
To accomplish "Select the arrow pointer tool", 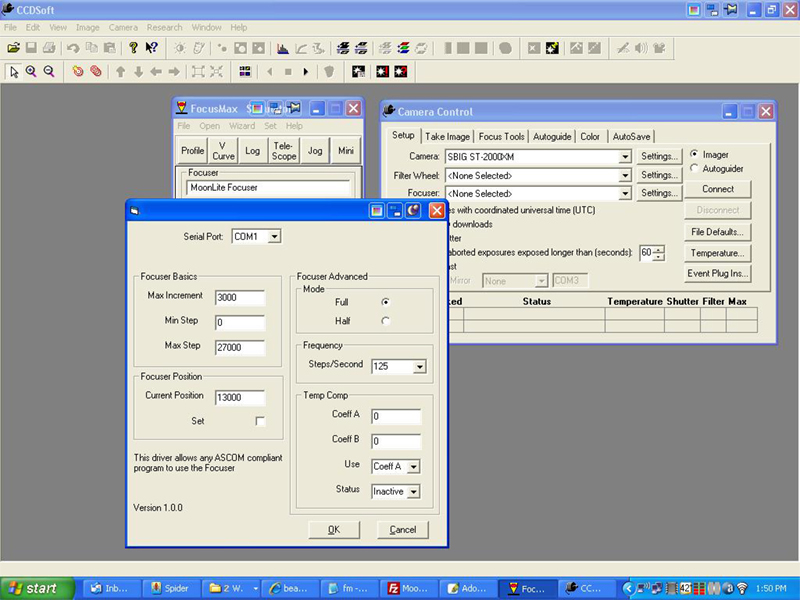I will [14, 72].
